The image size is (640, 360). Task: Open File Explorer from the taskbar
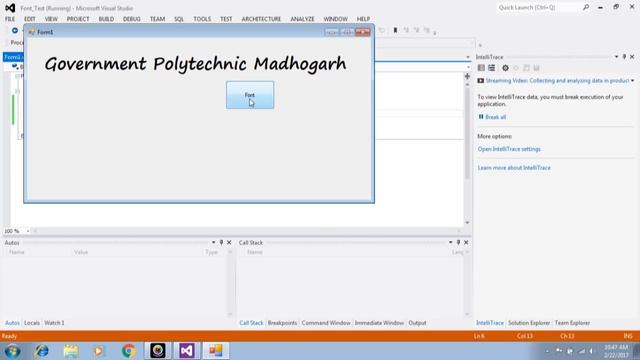point(71,351)
